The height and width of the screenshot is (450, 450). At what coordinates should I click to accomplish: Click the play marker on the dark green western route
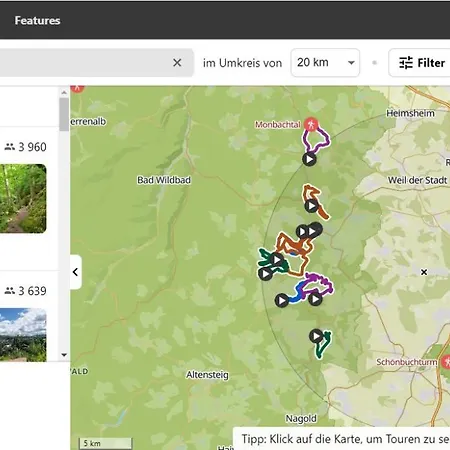coord(266,274)
